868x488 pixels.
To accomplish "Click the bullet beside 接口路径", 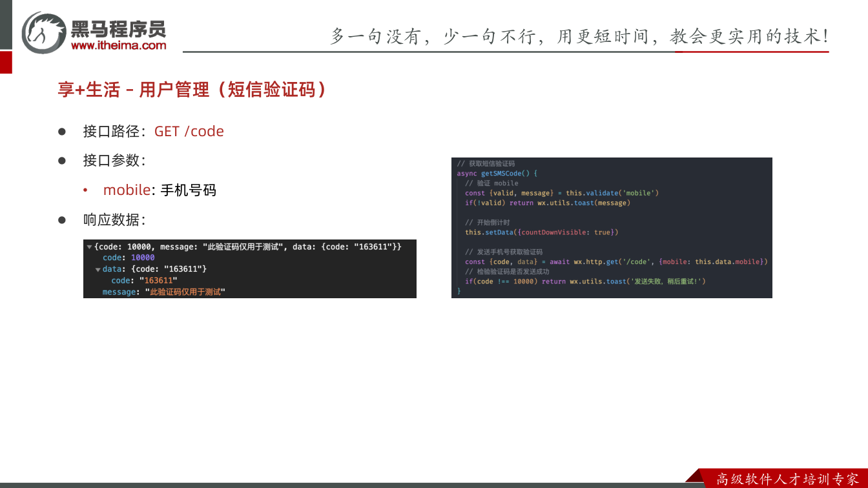I will [63, 131].
